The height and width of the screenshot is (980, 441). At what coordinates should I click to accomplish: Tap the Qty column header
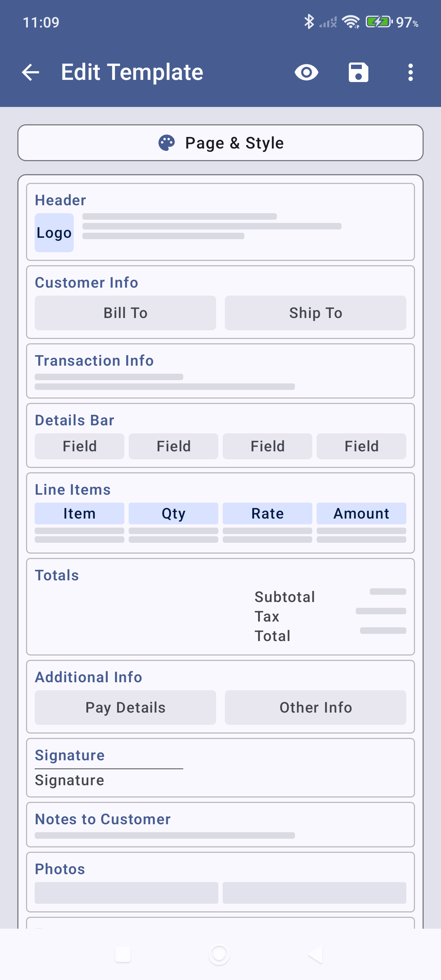click(174, 513)
